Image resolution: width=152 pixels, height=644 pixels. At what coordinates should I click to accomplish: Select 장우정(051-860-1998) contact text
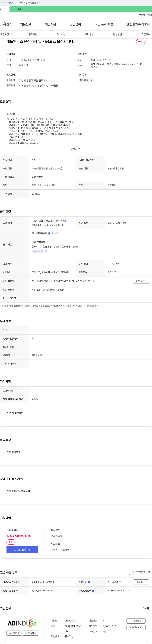tap(44, 590)
